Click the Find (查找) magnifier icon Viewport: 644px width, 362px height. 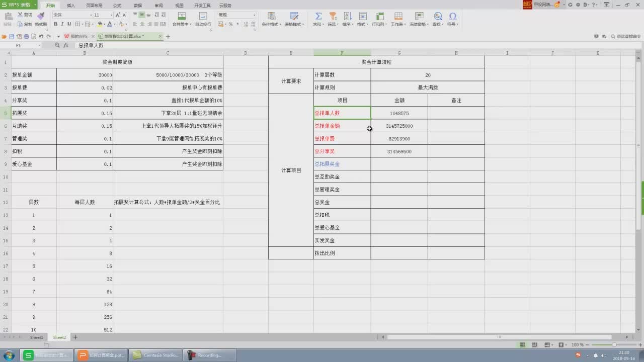438,16
